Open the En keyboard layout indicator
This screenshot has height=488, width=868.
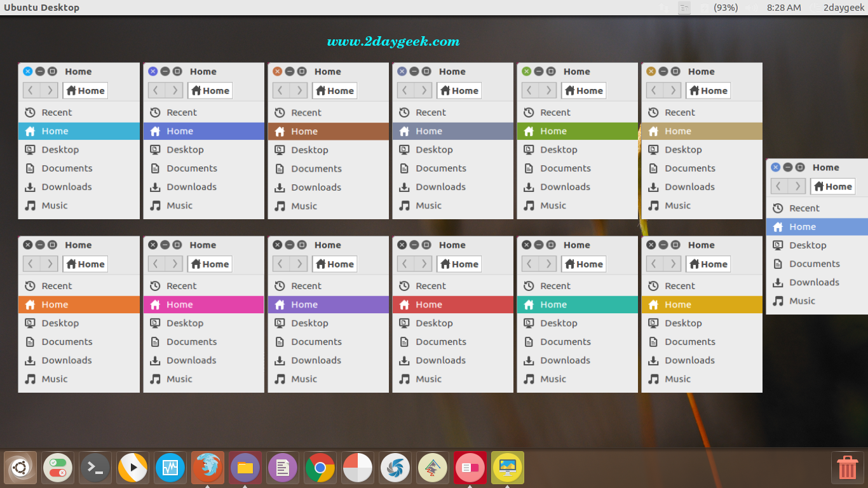(684, 8)
